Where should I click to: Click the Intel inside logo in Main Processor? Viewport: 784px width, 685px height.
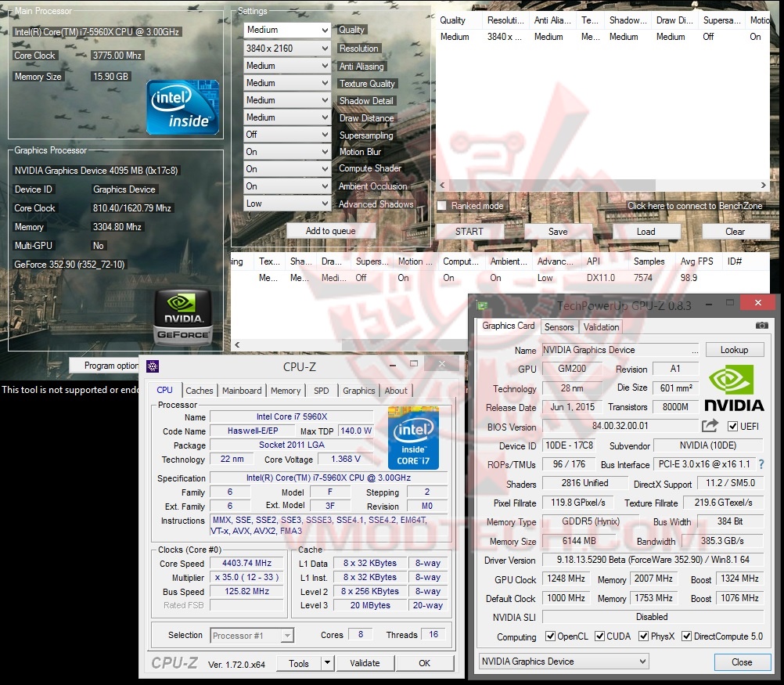coord(182,107)
